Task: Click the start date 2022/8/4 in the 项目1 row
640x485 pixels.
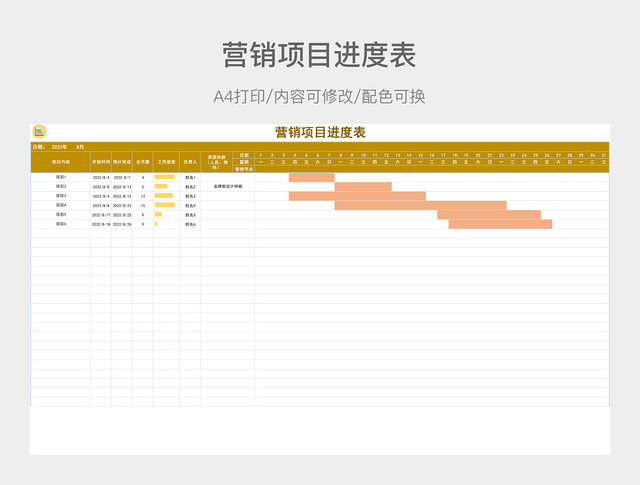Action: (x=101, y=178)
